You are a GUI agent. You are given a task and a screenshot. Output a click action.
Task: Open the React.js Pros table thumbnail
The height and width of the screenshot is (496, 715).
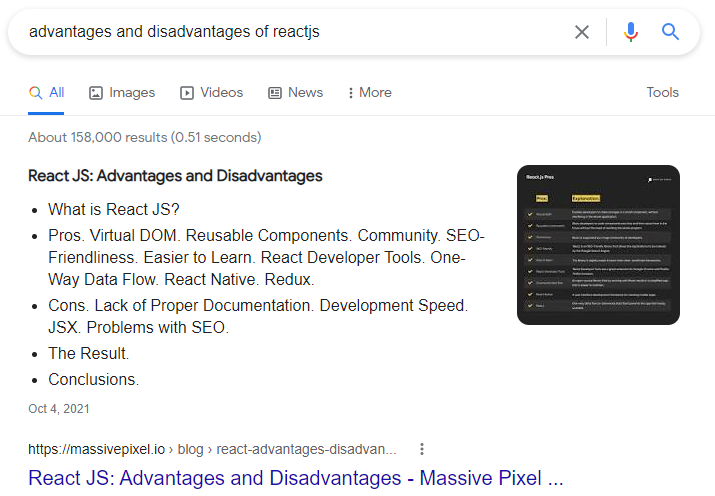(598, 245)
